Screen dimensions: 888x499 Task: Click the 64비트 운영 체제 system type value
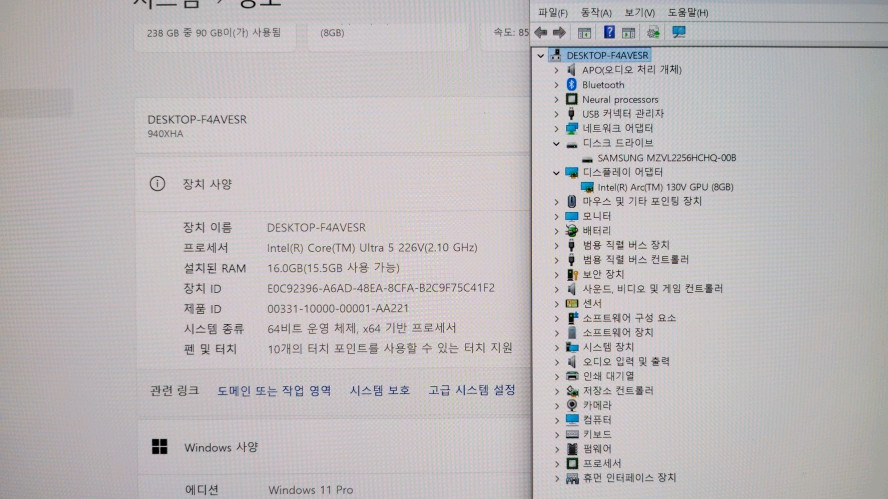click(361, 328)
